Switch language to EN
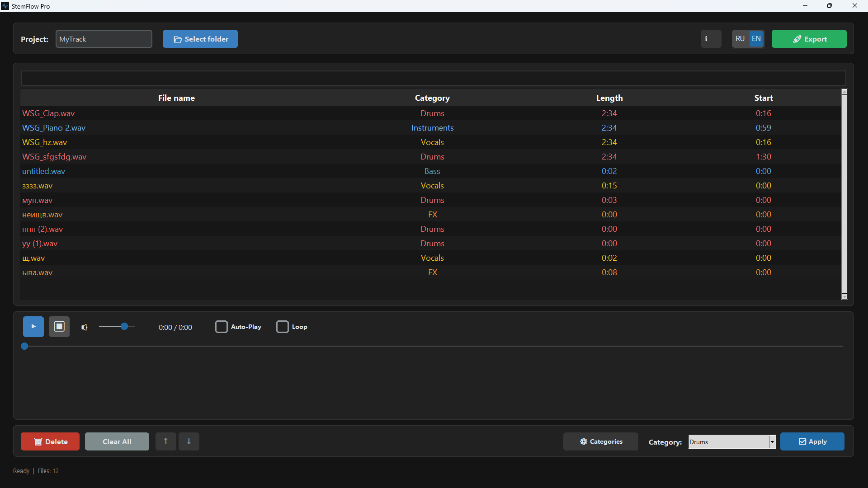868x488 pixels. [756, 39]
